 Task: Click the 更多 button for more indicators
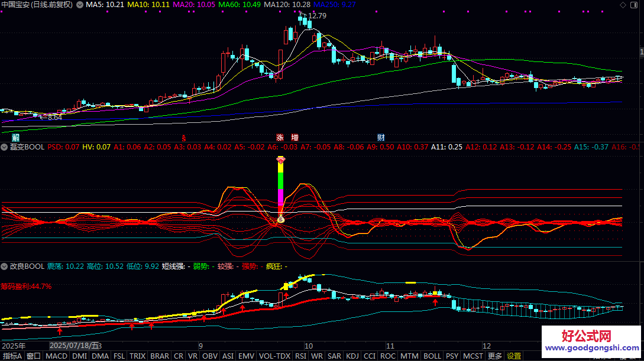coord(494,356)
